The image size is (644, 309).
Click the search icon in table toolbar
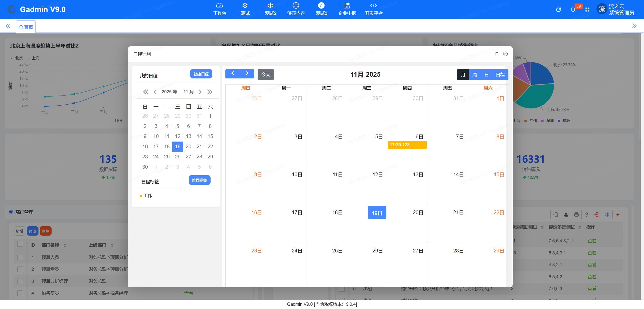(556, 214)
